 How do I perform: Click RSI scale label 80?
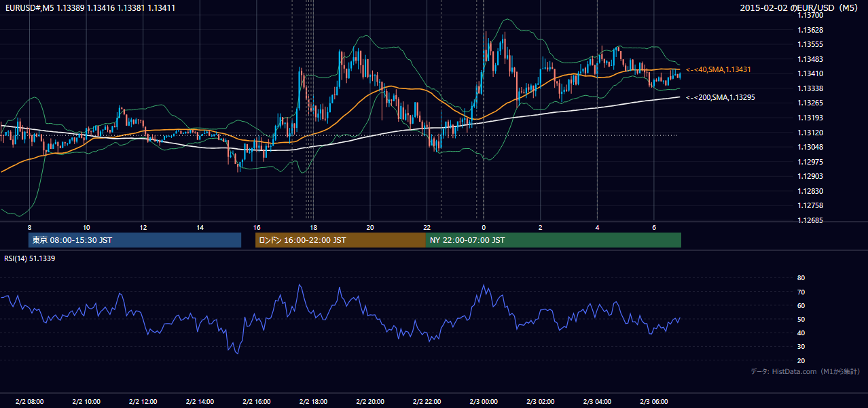click(x=801, y=278)
